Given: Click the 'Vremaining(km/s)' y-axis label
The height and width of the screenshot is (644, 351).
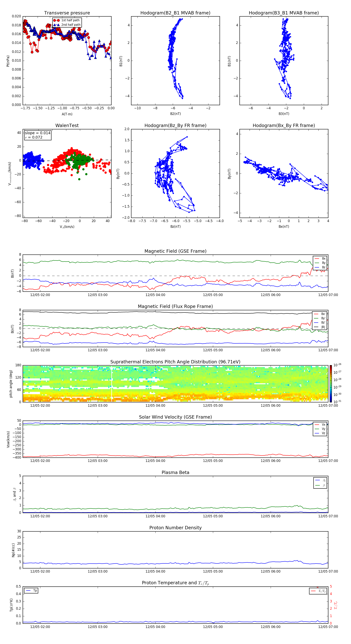Looking at the screenshot, I should 10,173.
